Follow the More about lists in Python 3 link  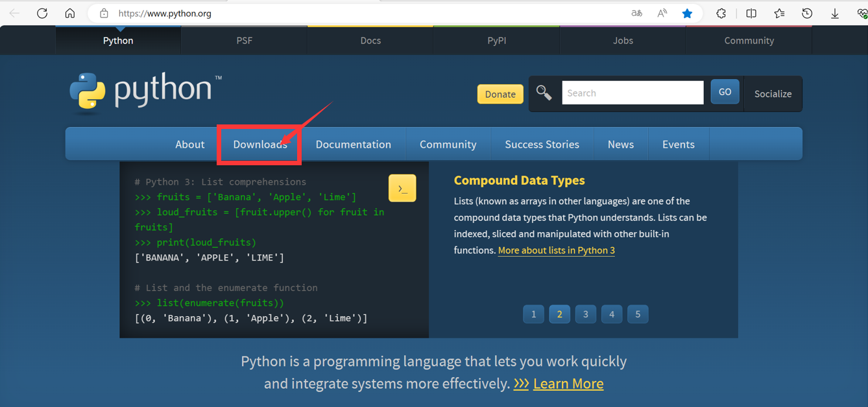(556, 250)
